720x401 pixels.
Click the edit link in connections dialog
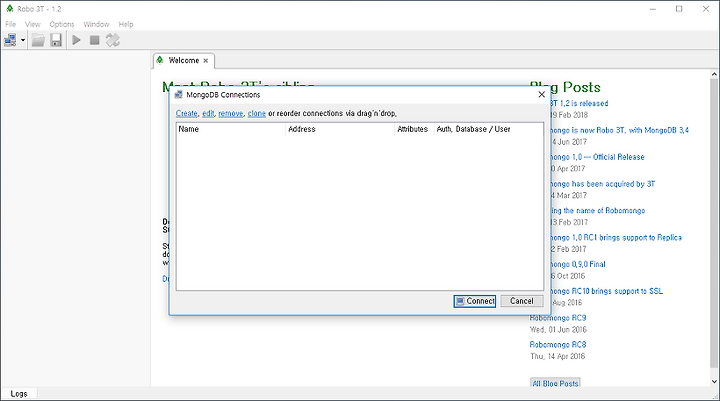(208, 113)
